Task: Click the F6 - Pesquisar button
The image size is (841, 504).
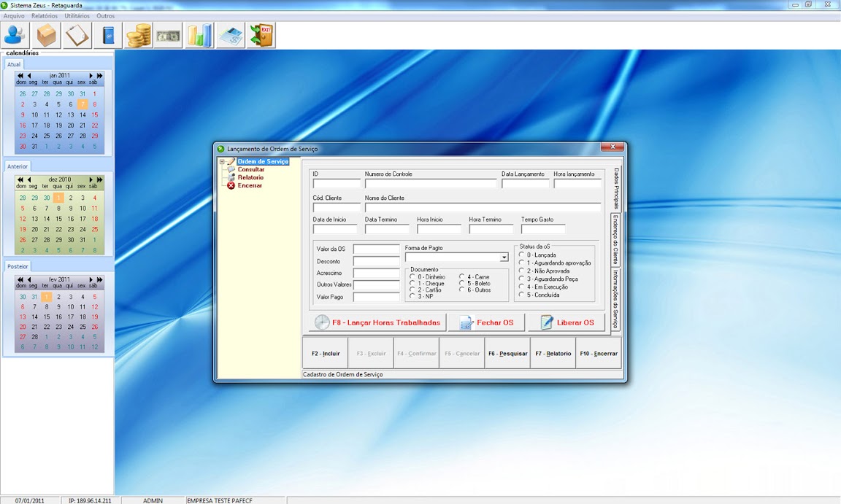Action: click(507, 354)
